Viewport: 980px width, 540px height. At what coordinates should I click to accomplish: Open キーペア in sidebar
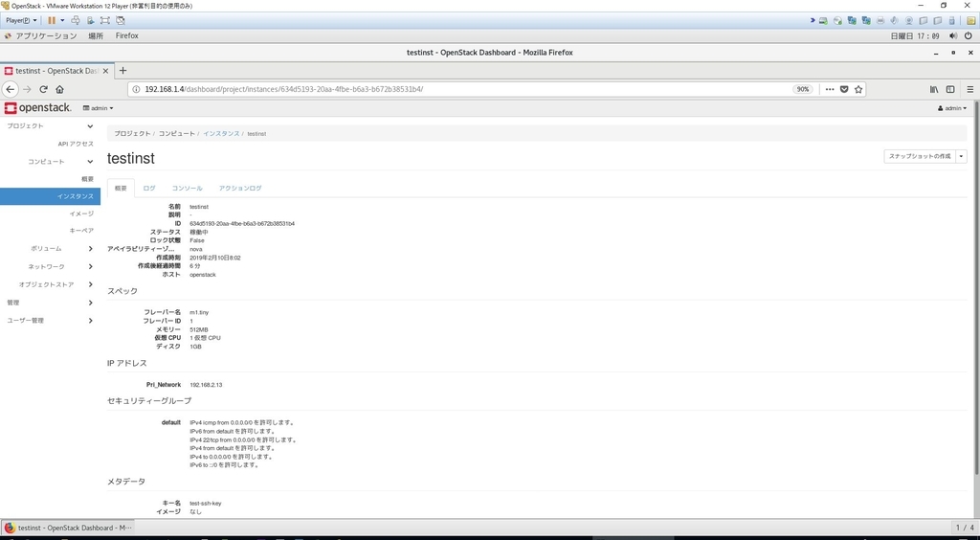[x=81, y=231]
